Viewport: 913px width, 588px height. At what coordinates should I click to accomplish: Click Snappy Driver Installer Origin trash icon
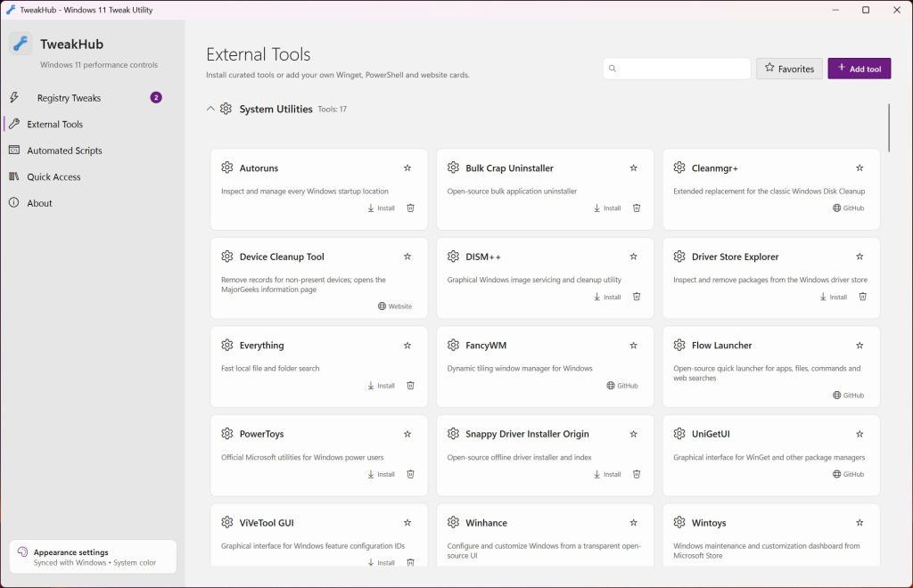click(x=637, y=474)
